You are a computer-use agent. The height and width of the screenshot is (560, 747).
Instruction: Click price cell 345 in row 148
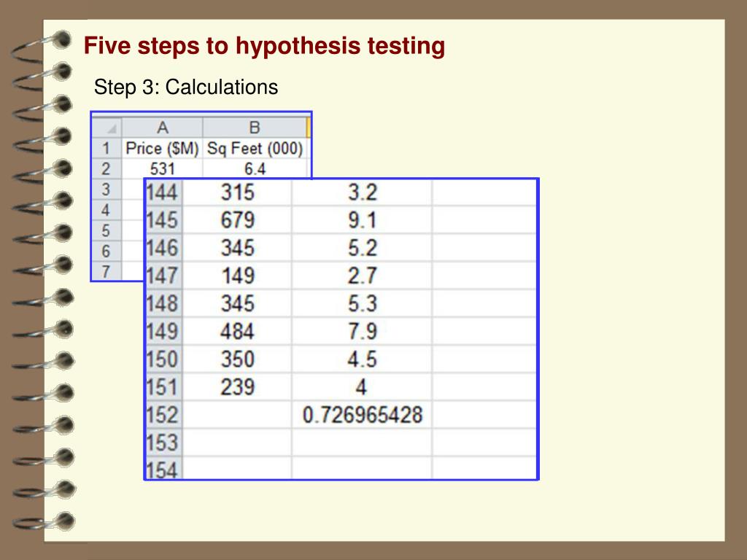[x=237, y=303]
